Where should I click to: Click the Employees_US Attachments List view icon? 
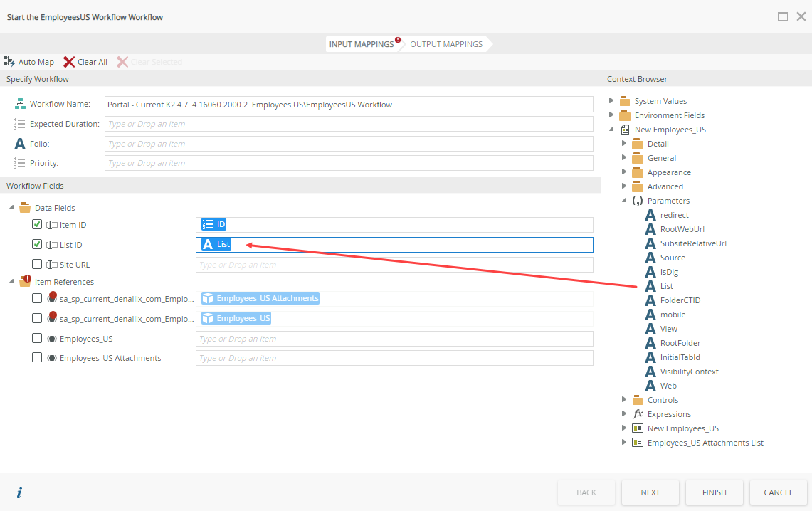tap(638, 443)
